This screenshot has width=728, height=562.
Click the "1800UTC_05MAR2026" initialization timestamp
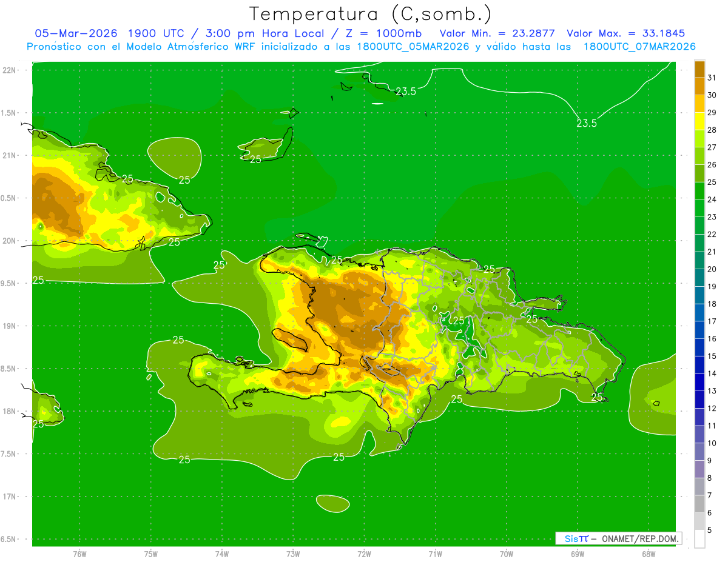(411, 47)
